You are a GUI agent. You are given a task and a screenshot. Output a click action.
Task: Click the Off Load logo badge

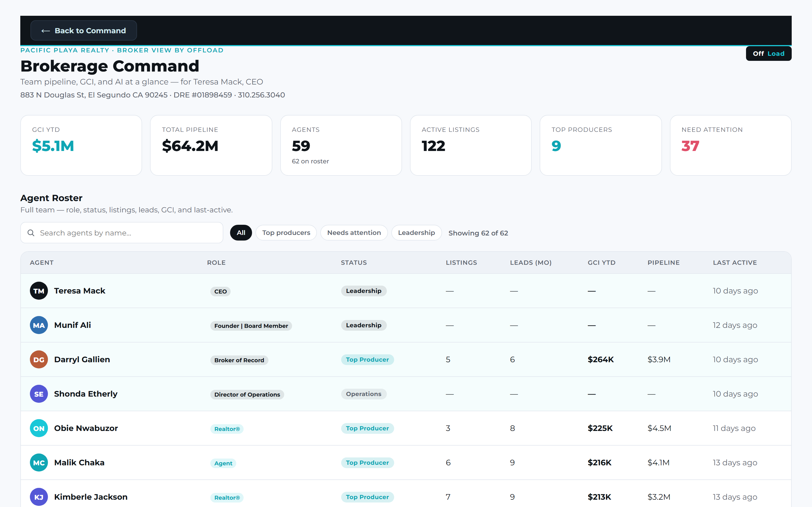coord(768,54)
